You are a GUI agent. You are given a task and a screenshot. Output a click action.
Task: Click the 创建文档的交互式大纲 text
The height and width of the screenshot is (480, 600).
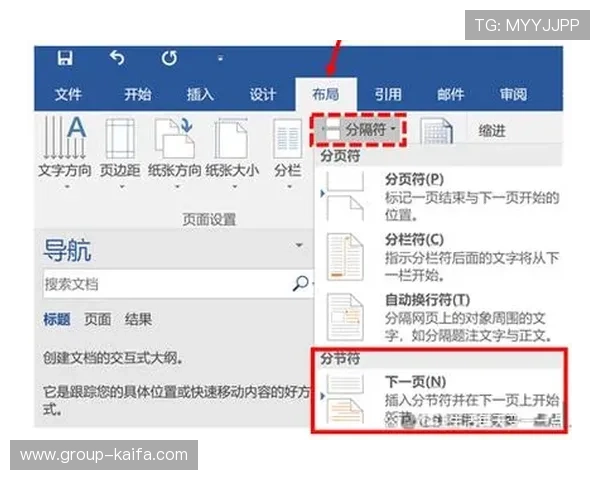112,358
